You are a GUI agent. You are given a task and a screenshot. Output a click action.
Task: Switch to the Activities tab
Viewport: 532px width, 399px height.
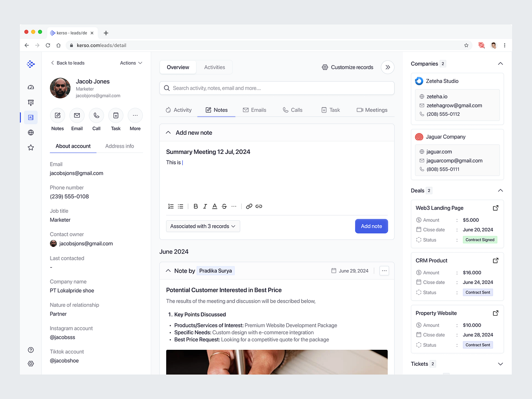pos(215,67)
